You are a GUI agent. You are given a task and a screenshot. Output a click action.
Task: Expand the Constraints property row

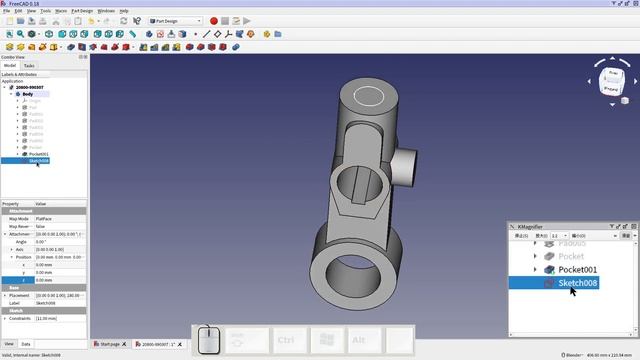(x=5, y=318)
